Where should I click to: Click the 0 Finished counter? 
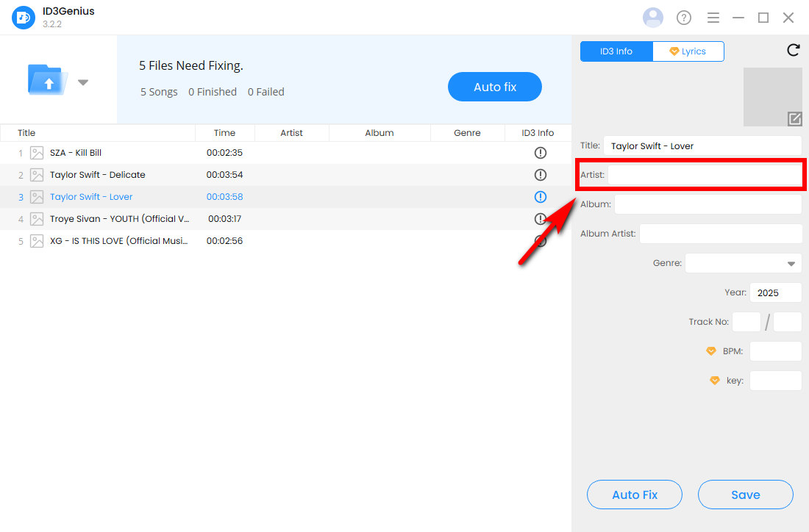click(x=213, y=92)
